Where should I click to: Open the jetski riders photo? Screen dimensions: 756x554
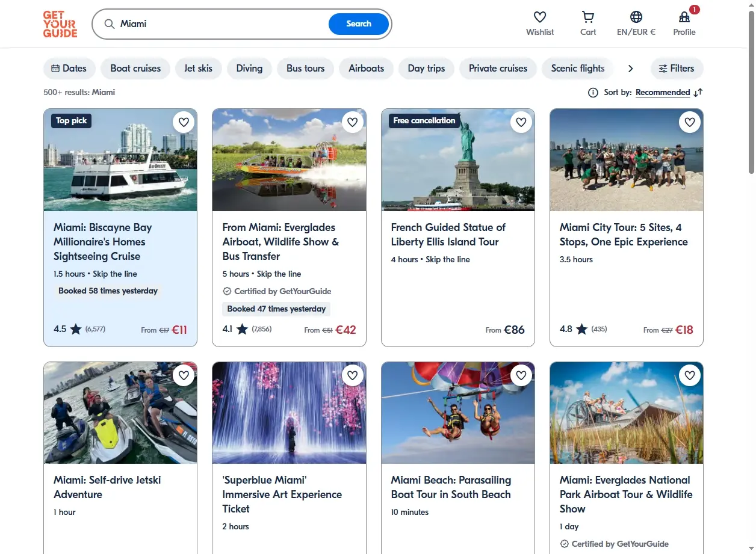click(120, 413)
